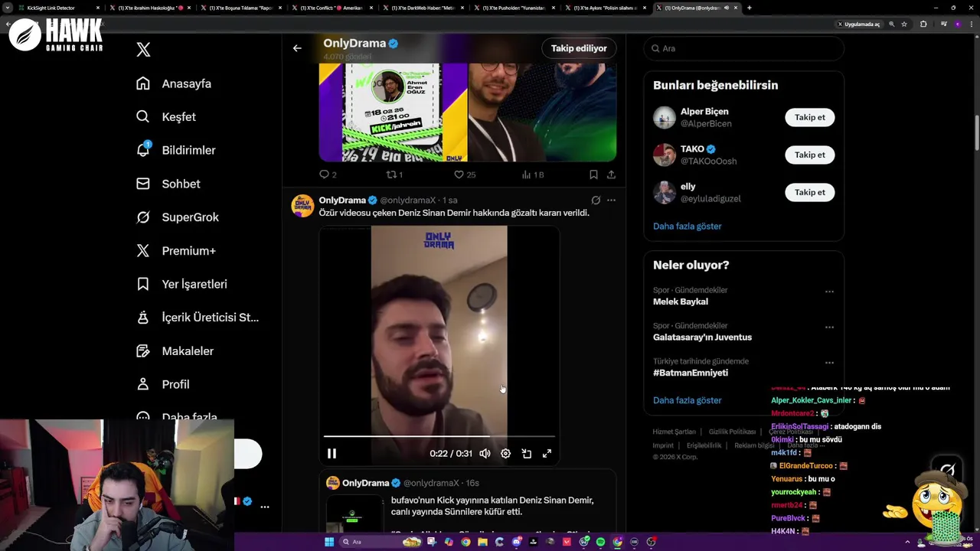
Task: Click Daha fazla göster under suggestions
Action: coord(687,227)
